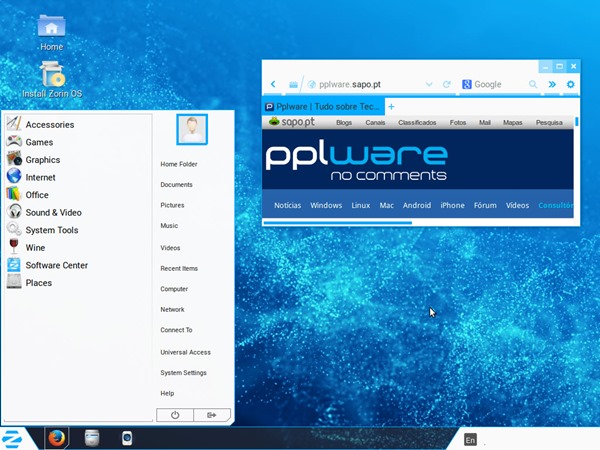
Task: Open Connect To from the menu
Action: click(176, 330)
